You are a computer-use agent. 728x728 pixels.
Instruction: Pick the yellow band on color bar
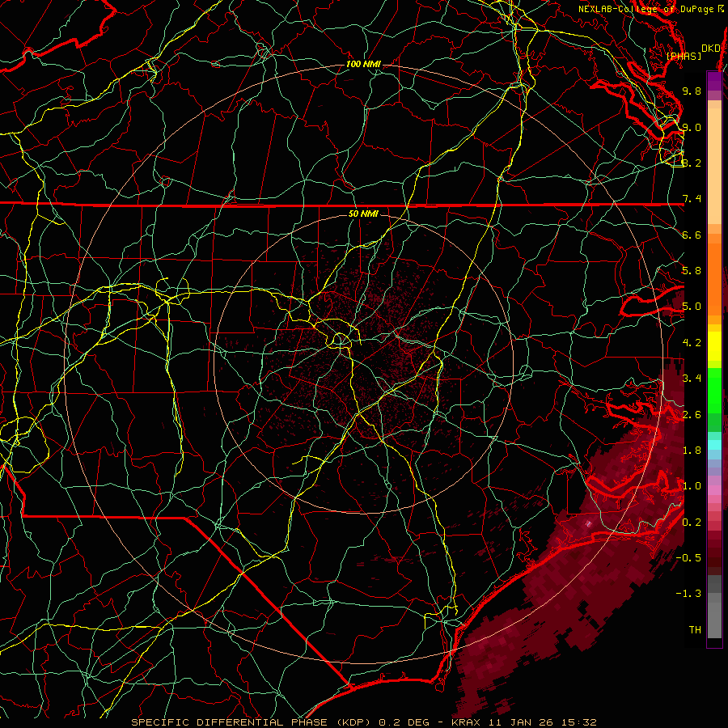point(714,346)
